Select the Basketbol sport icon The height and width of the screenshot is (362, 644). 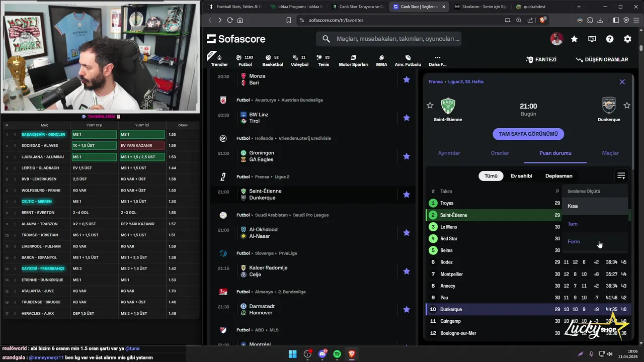pyautogui.click(x=273, y=60)
